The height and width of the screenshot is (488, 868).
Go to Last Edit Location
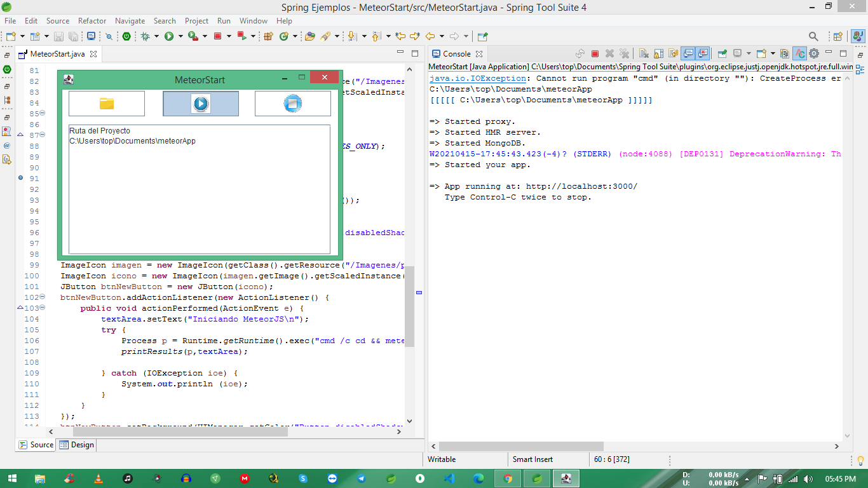point(400,36)
